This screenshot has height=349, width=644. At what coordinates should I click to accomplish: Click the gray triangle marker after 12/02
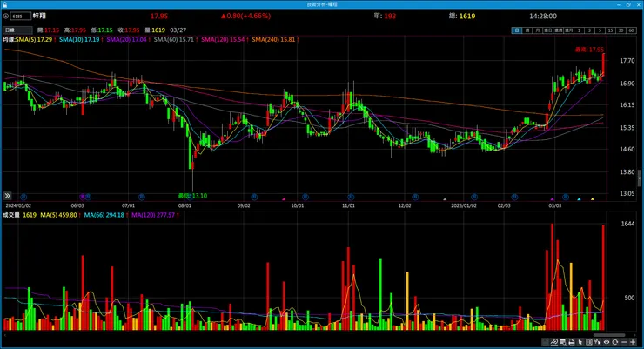445,199
